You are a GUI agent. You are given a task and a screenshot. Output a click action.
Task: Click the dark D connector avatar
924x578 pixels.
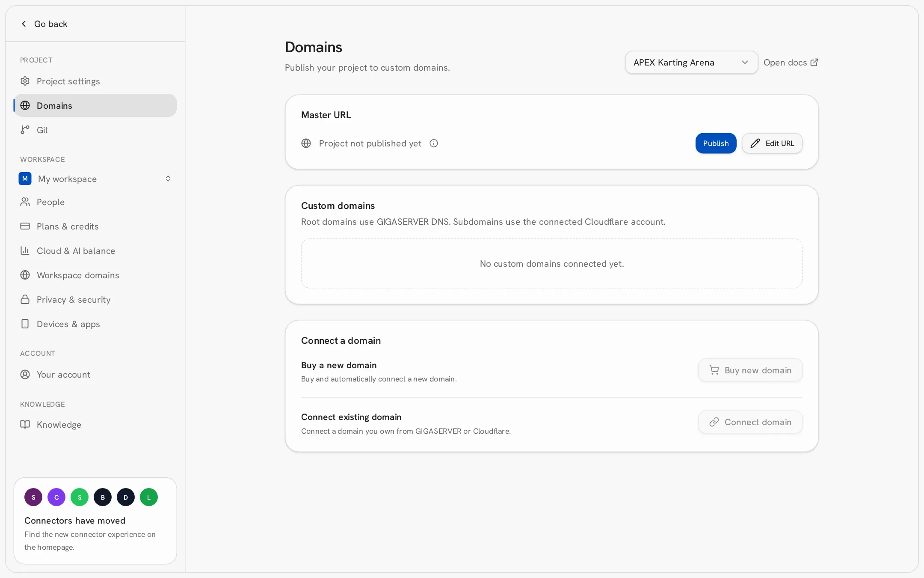[126, 497]
